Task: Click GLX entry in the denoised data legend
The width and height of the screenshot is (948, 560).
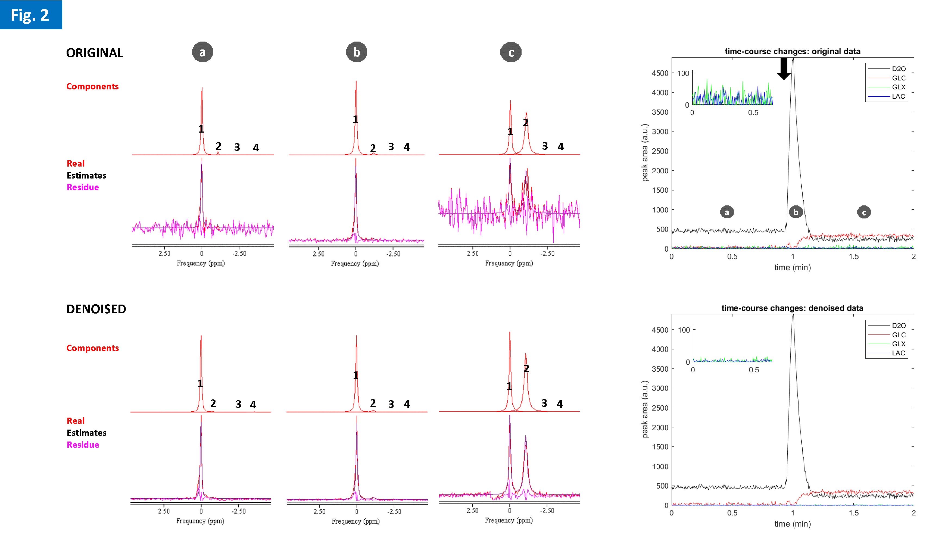Action: tap(898, 344)
